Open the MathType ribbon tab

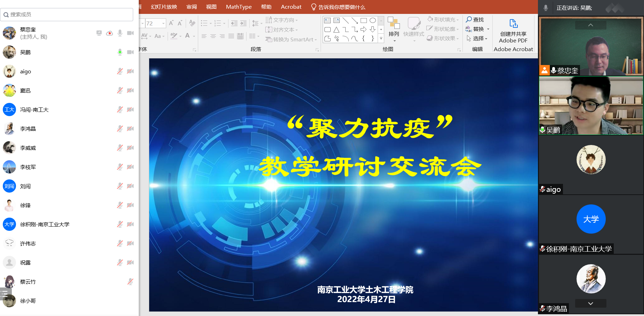(x=239, y=7)
